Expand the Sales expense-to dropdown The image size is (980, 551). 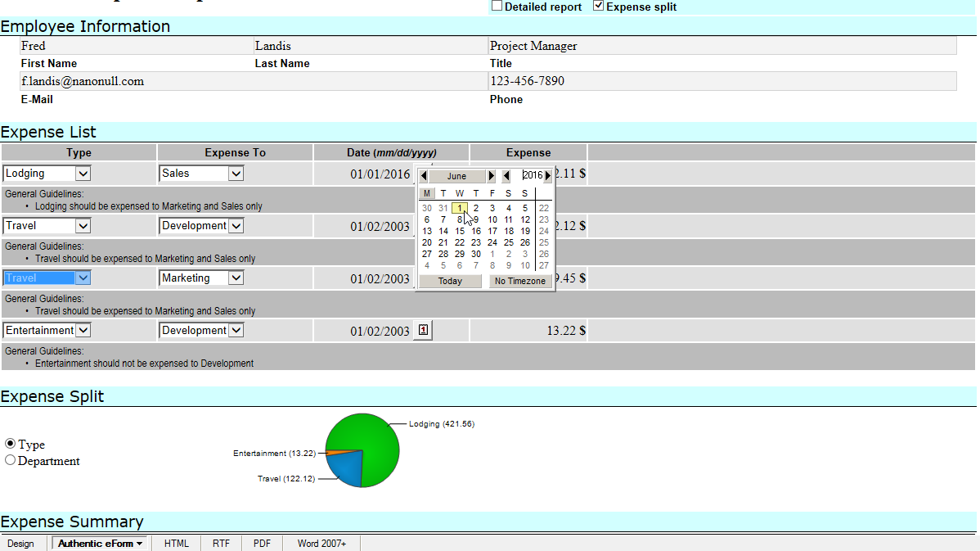tap(236, 173)
